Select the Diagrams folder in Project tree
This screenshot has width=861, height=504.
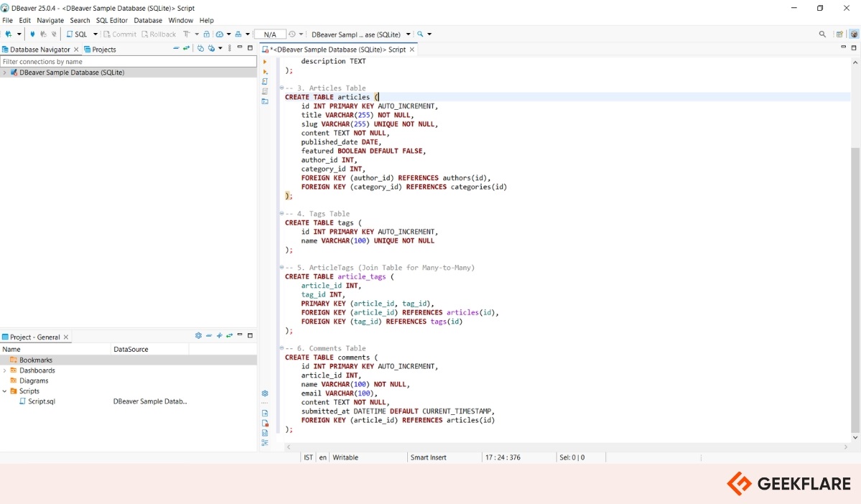[34, 381]
